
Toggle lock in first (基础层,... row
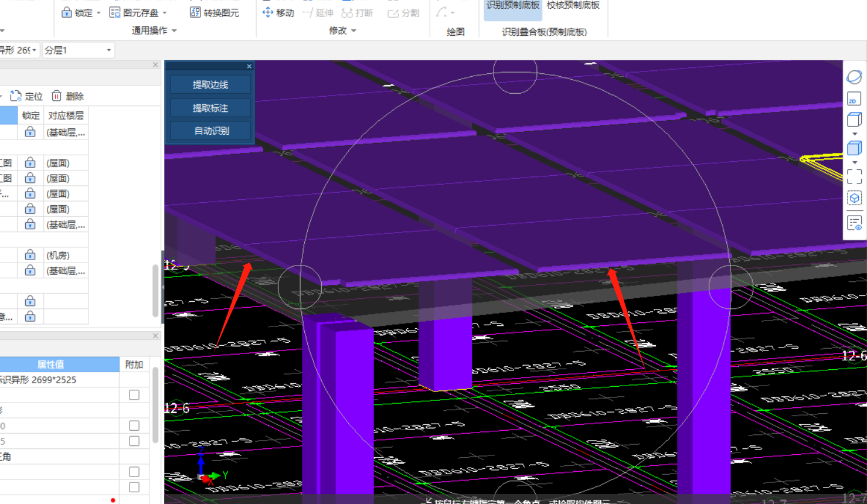tap(30, 132)
